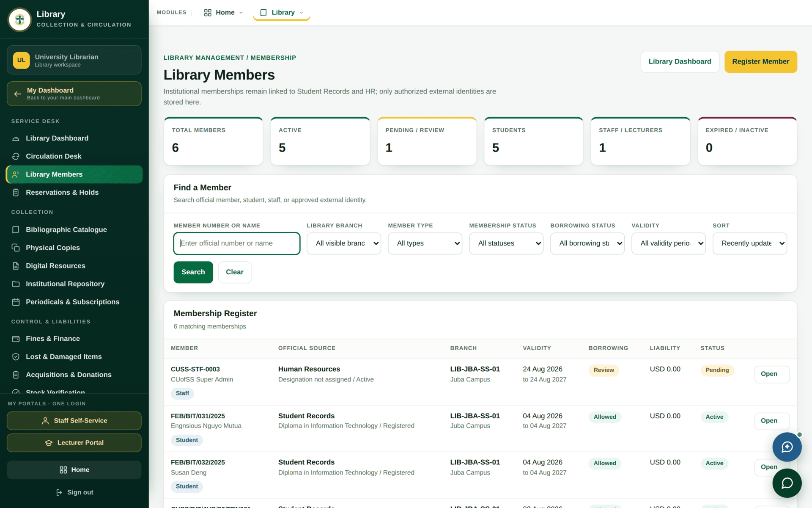Click the Pending status badge

point(717,370)
